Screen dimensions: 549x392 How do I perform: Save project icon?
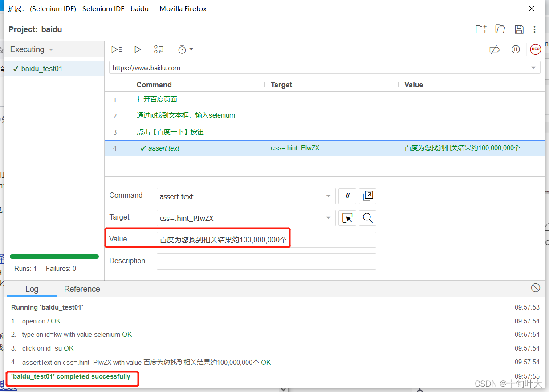(519, 29)
